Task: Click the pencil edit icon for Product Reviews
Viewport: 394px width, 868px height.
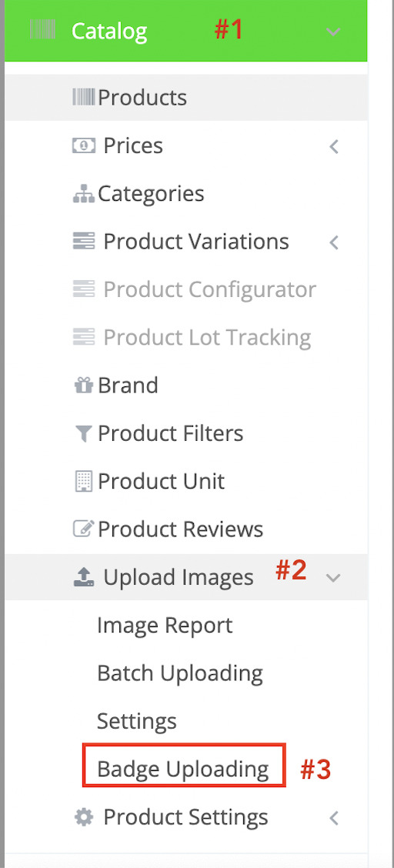Action: 84,529
